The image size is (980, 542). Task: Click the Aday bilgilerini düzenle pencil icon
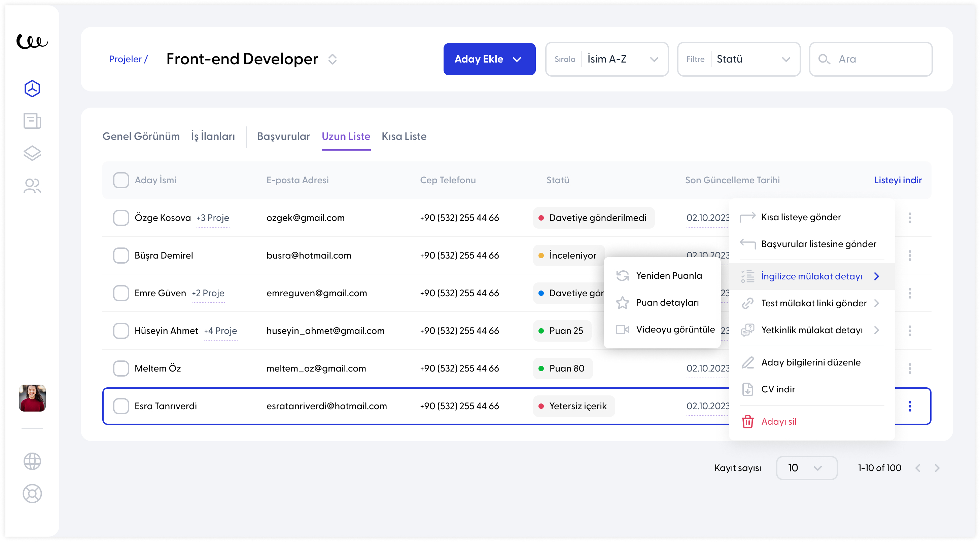click(x=747, y=362)
